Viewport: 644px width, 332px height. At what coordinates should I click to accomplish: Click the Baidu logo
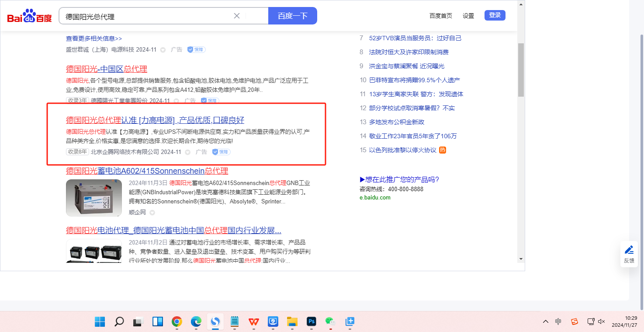(29, 16)
